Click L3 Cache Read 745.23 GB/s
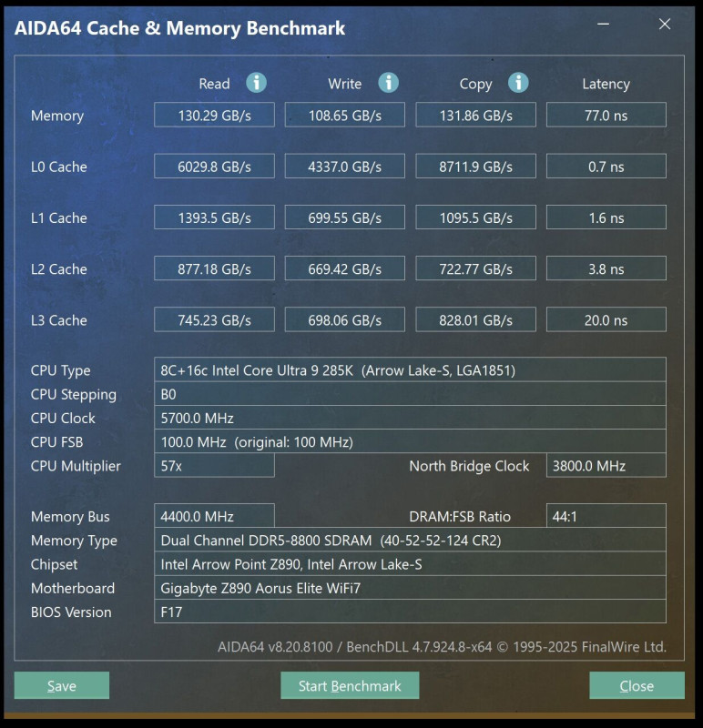703x728 pixels. click(214, 319)
